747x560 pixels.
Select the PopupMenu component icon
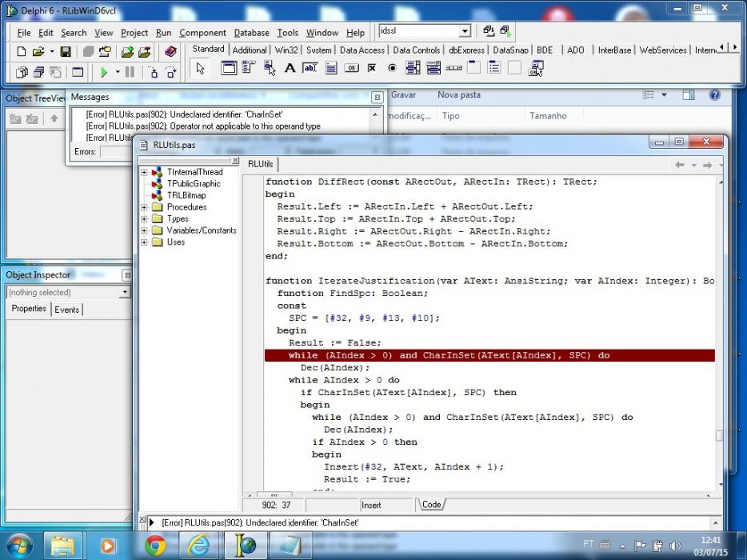coord(270,68)
